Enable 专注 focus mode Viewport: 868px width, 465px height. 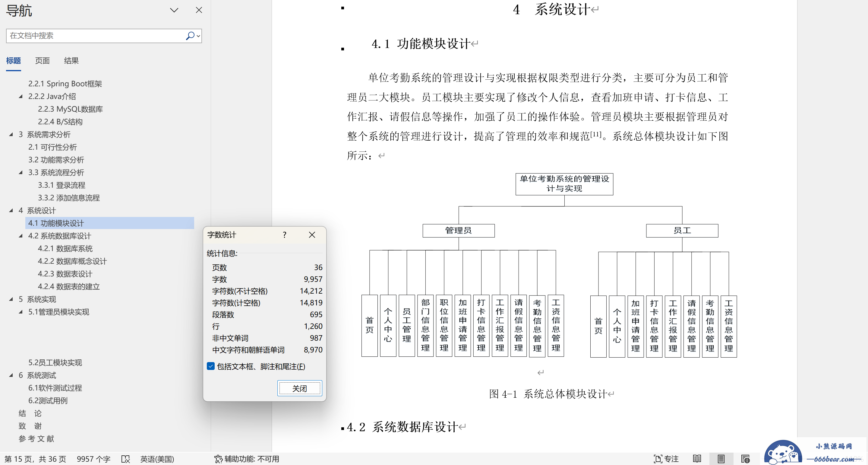coord(666,459)
